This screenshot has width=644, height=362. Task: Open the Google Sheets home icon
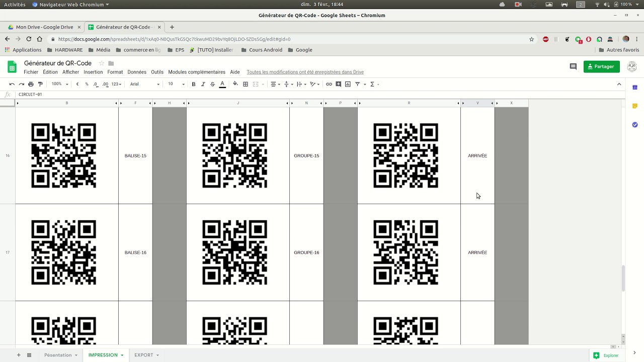pyautogui.click(x=12, y=66)
